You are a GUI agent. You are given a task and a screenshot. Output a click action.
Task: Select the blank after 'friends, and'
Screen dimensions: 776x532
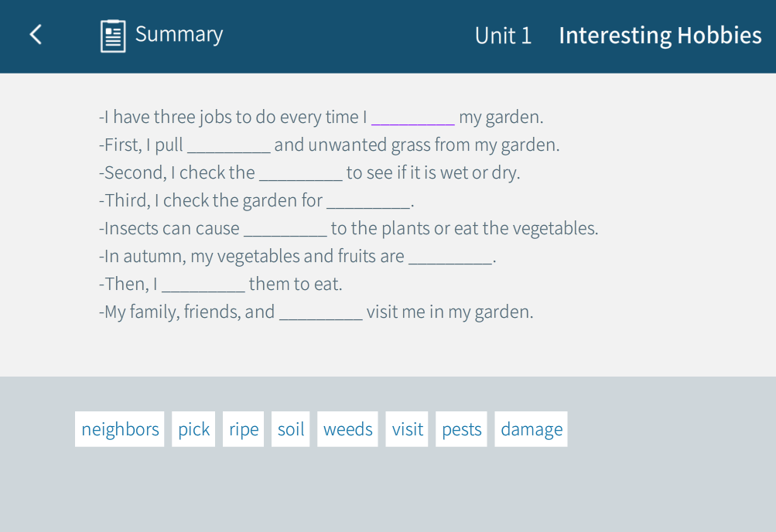[x=321, y=313]
